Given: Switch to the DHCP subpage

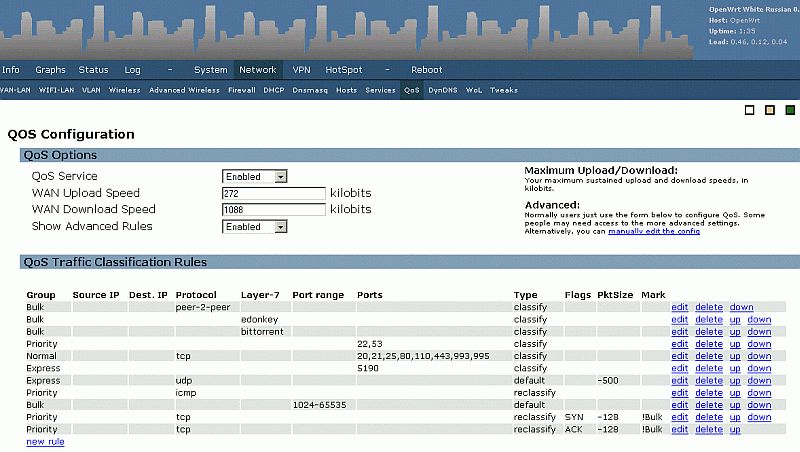Looking at the screenshot, I should 274,90.
